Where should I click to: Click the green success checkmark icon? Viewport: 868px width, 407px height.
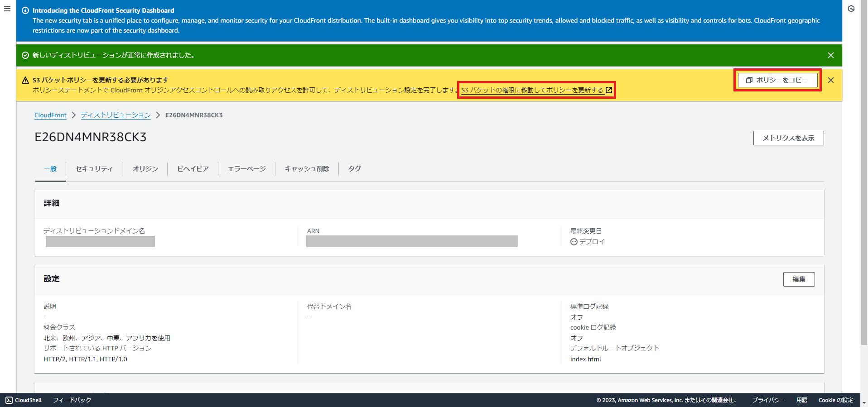(25, 55)
